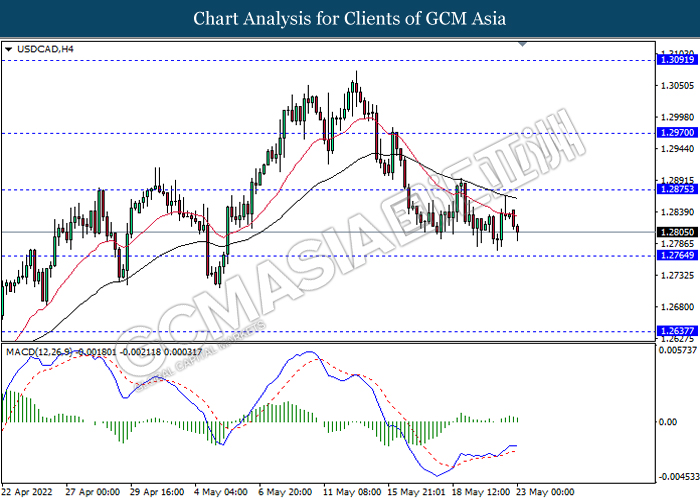Click the chart shift triangle marker at top
This screenshot has width=700, height=500.
522,44
